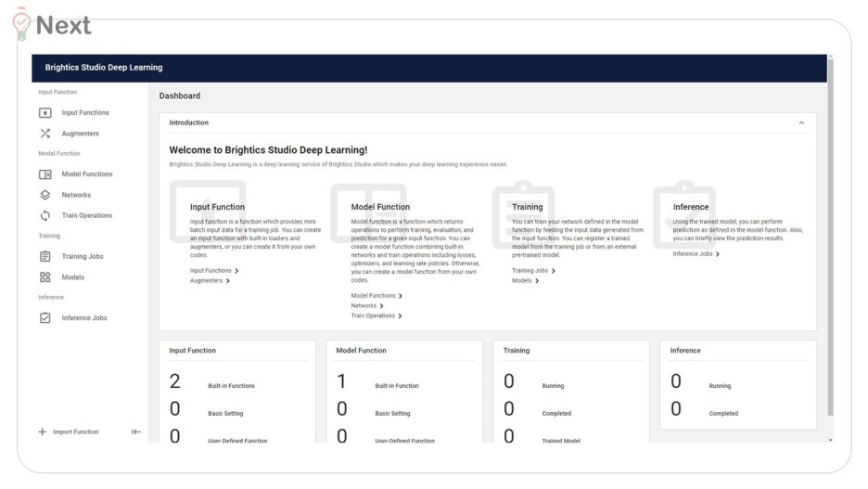
Task: Open Train Operations in the sidebar
Action: point(87,215)
